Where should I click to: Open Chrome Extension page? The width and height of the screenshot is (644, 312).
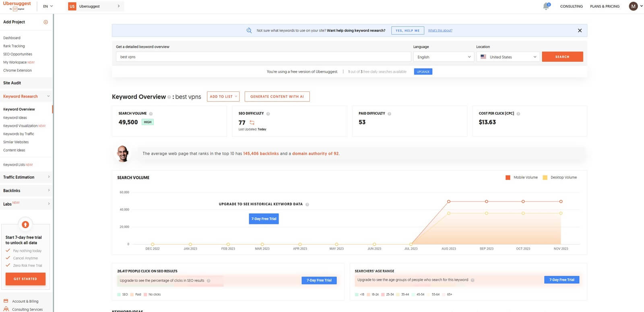(17, 70)
